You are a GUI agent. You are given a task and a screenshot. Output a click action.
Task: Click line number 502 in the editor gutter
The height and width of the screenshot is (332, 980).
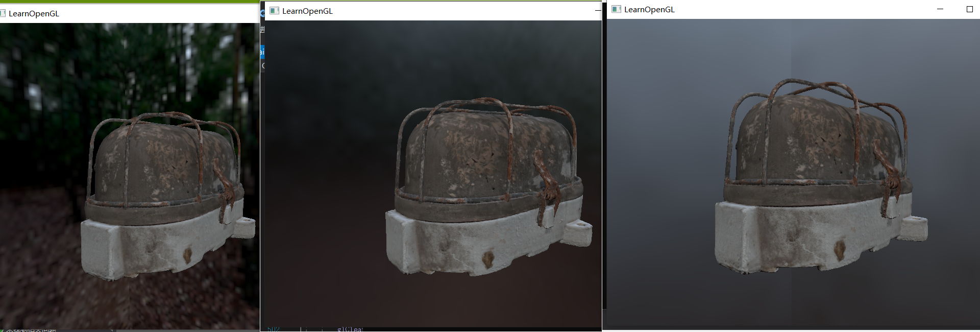click(x=274, y=329)
